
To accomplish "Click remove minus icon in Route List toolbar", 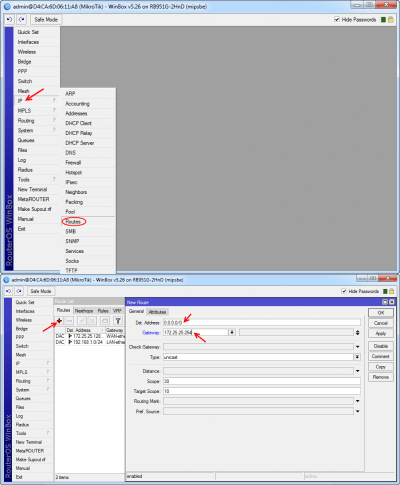I will click(x=69, y=321).
